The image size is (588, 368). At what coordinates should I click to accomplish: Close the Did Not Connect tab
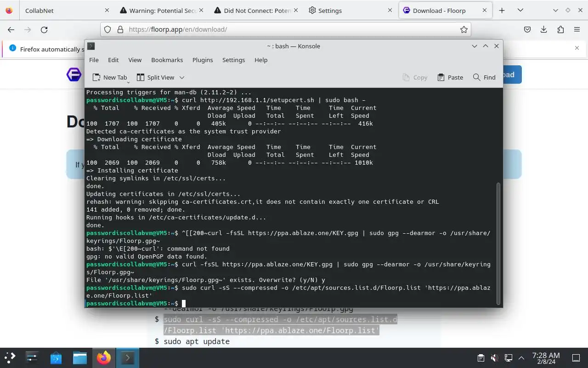[x=296, y=10]
